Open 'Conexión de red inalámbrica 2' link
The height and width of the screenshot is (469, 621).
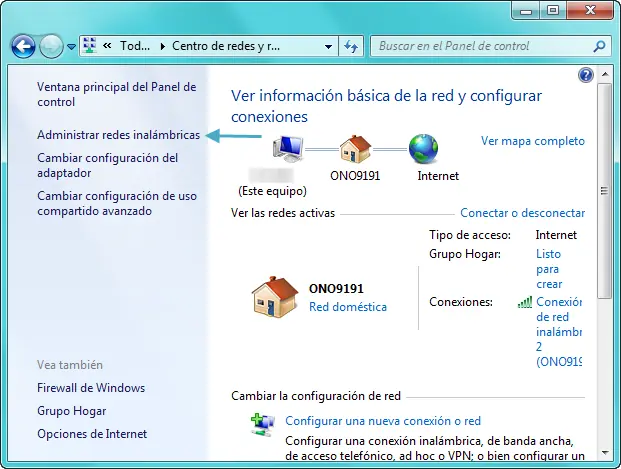point(559,332)
